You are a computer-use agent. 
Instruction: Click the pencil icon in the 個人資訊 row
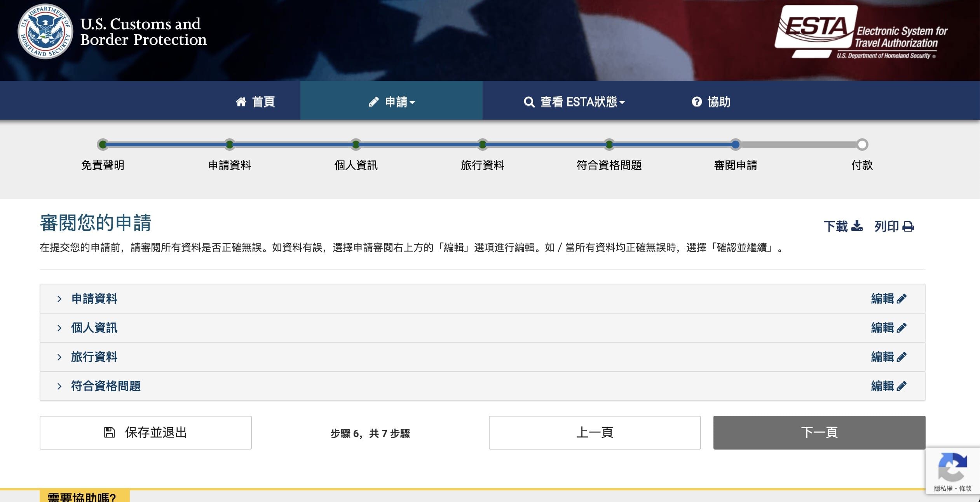click(902, 328)
